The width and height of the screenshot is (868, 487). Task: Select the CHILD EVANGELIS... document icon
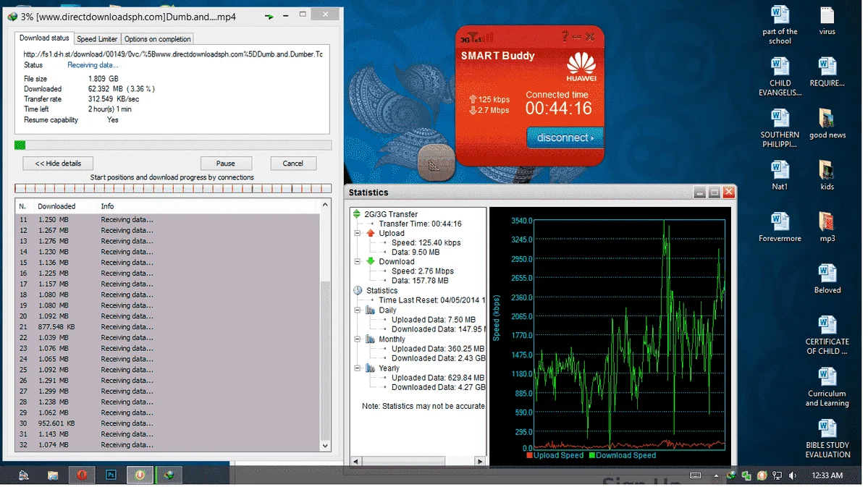780,77
